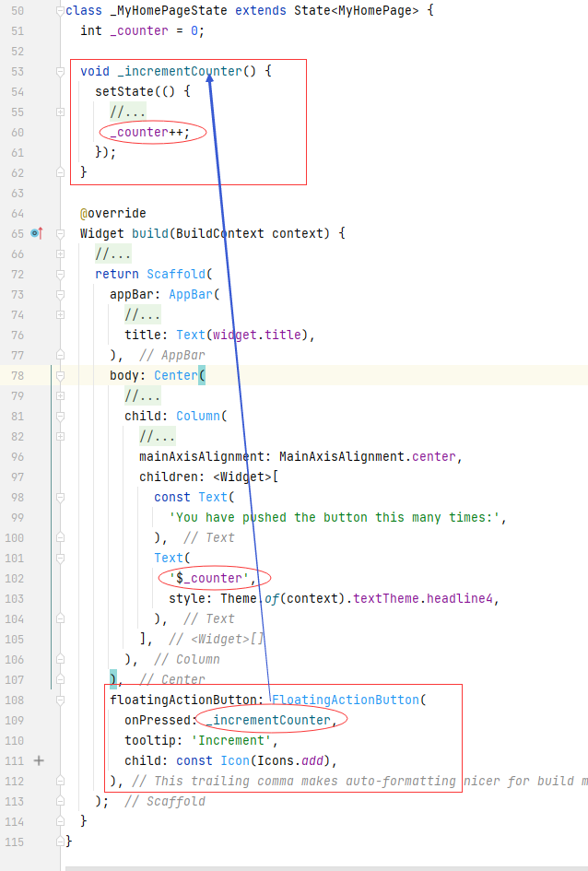Collapse the _incrementCounter method on line 53

tap(60, 71)
